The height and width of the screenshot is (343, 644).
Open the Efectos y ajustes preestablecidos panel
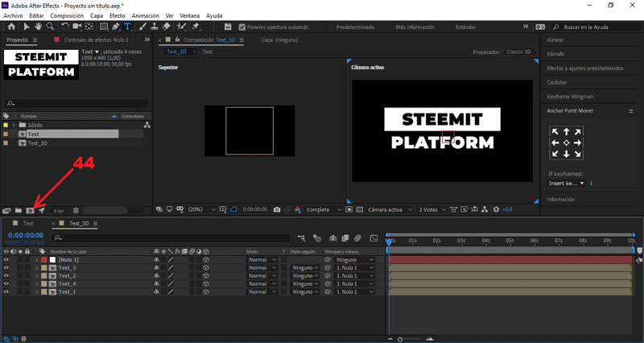coord(584,68)
